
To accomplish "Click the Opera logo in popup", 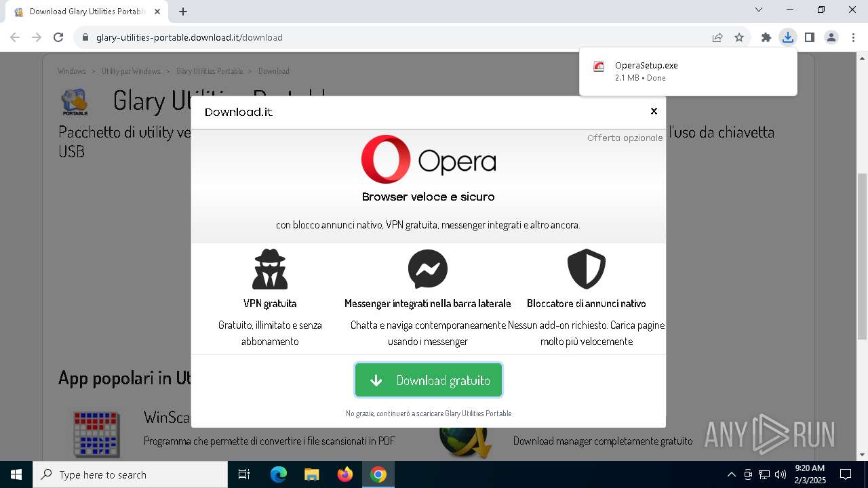I will (x=429, y=159).
